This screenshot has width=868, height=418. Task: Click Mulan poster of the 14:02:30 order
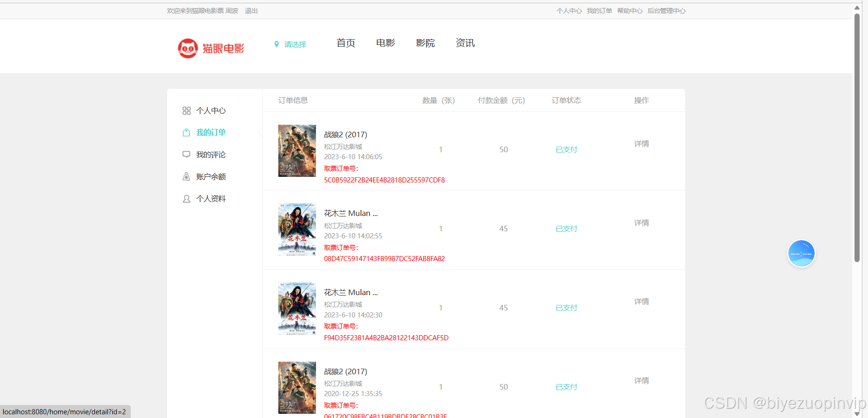[297, 309]
